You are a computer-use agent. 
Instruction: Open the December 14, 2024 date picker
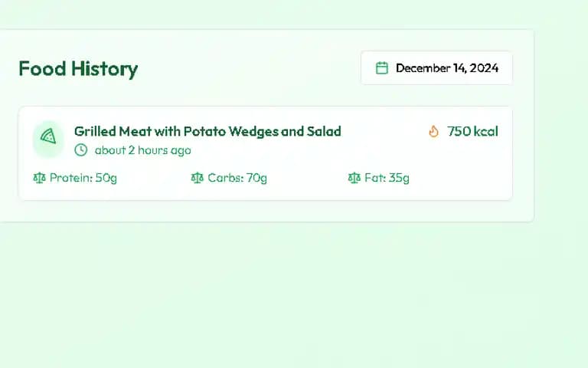click(x=436, y=68)
